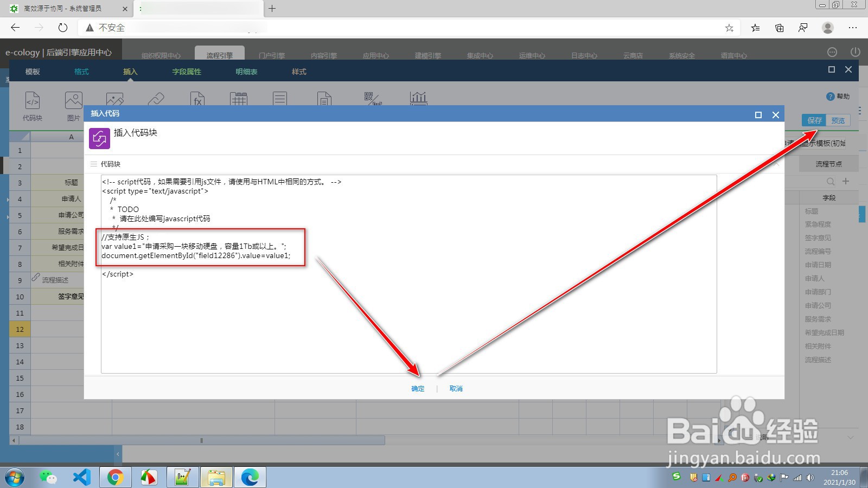Screen dimensions: 868x488
Task: Click the left collapse arrow below the sheet
Action: [118, 454]
